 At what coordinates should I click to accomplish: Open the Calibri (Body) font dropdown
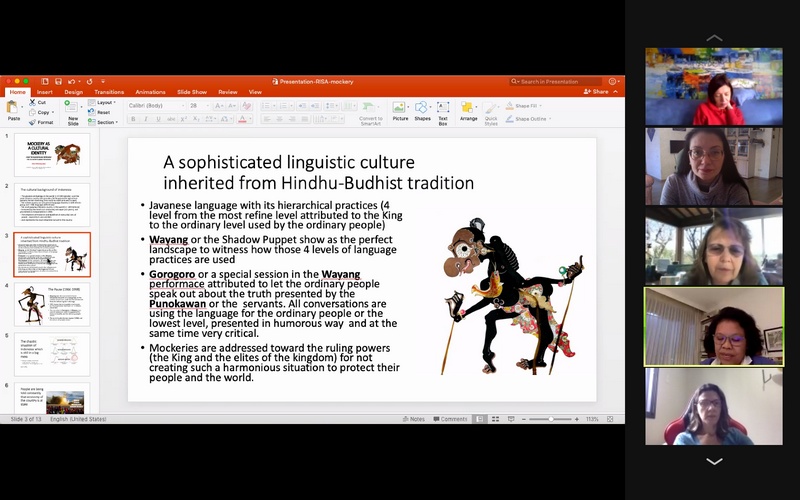pyautogui.click(x=153, y=105)
